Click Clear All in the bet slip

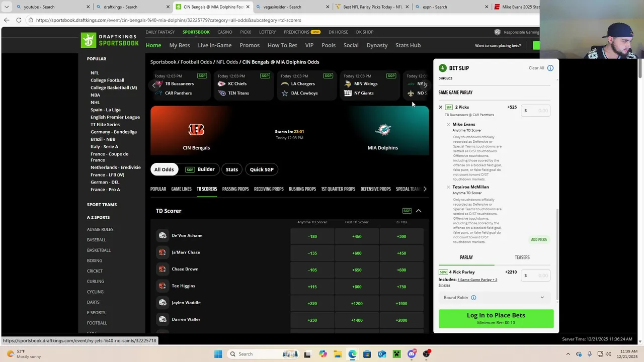pos(536,68)
